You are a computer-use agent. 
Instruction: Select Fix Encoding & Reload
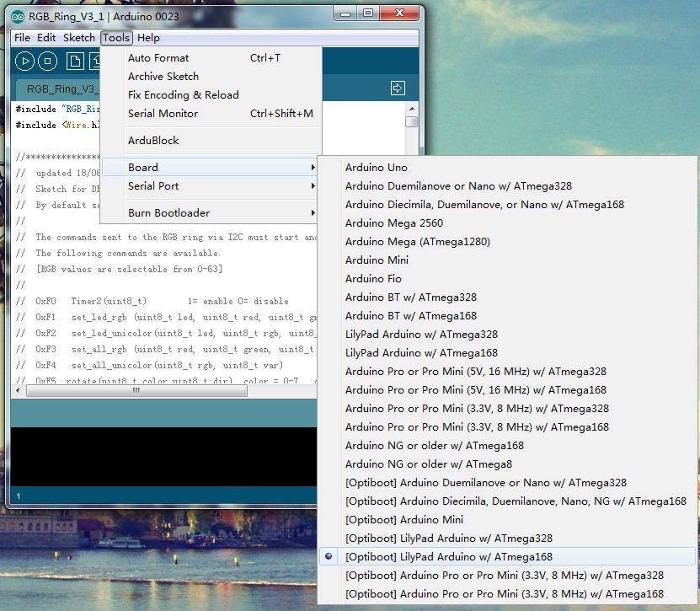211,94
